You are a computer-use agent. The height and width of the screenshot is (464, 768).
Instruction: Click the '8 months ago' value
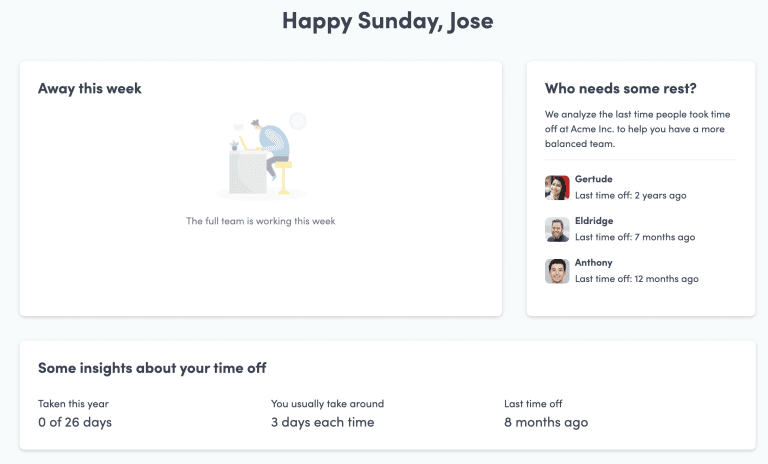[x=546, y=422]
